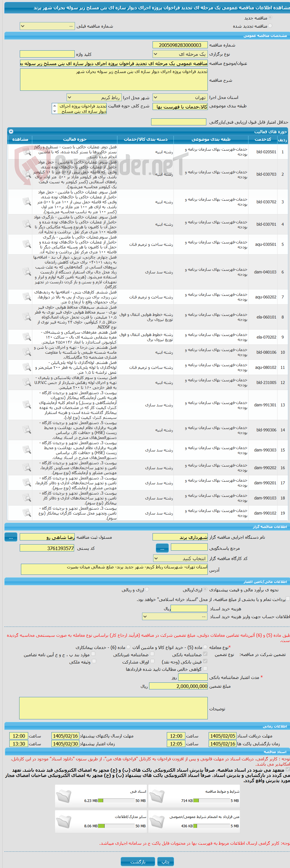Viewport: 290px width, 868px height.
Task: Toggle the اسناد خزانه اسلامی payment checkbox
Action: pyautogui.click(x=288, y=599)
